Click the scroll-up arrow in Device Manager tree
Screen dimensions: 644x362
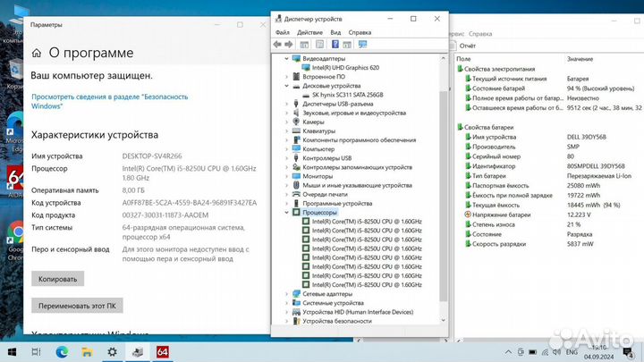pyautogui.click(x=443, y=59)
